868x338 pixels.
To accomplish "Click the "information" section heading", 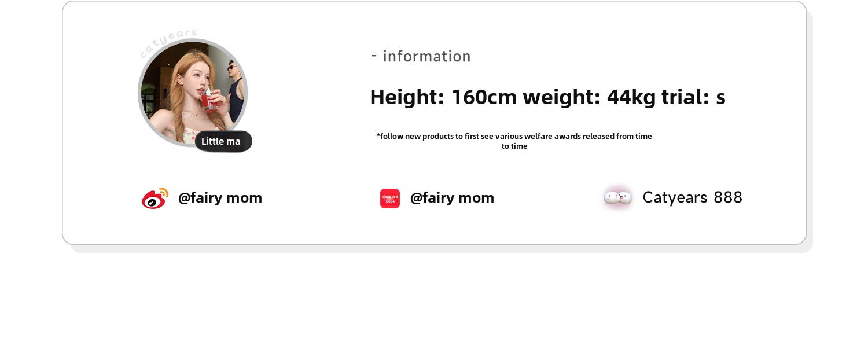I will coord(427,57).
